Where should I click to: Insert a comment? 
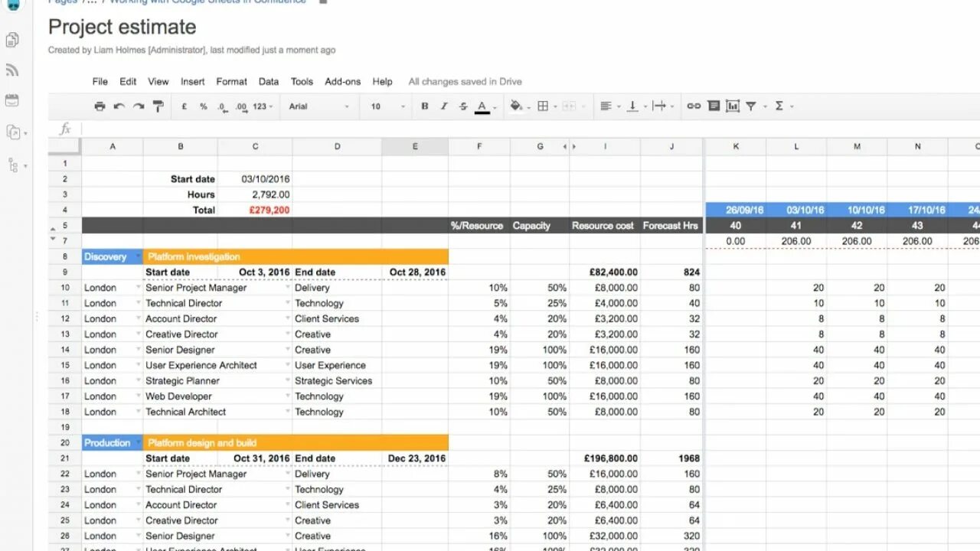(714, 106)
